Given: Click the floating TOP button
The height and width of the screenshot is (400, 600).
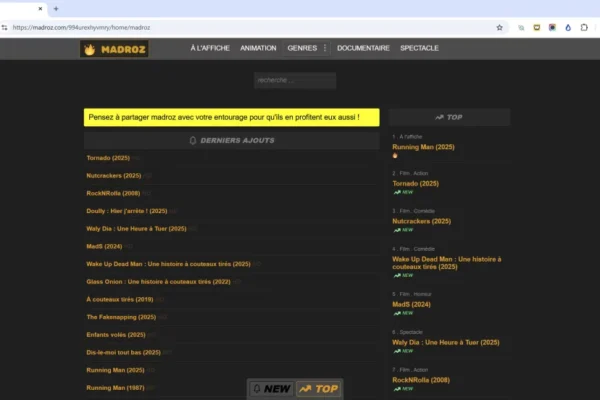Looking at the screenshot, I should click(318, 389).
